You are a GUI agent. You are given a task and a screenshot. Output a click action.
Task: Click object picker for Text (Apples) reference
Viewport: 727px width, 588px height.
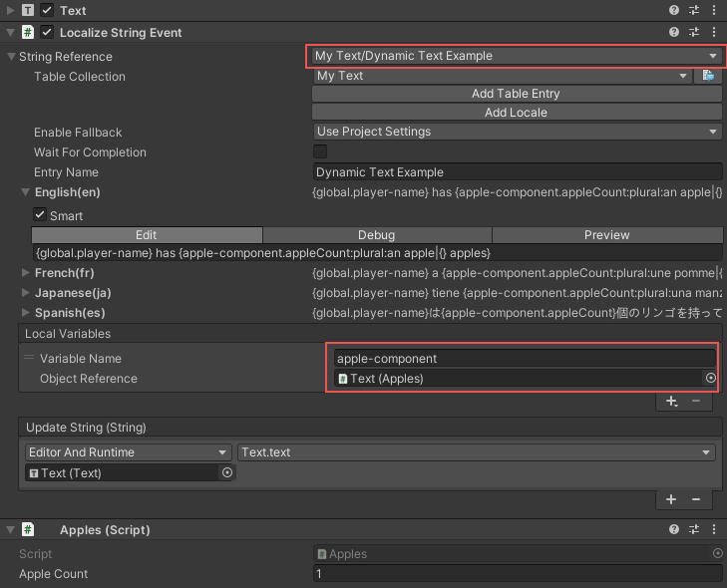click(x=711, y=379)
